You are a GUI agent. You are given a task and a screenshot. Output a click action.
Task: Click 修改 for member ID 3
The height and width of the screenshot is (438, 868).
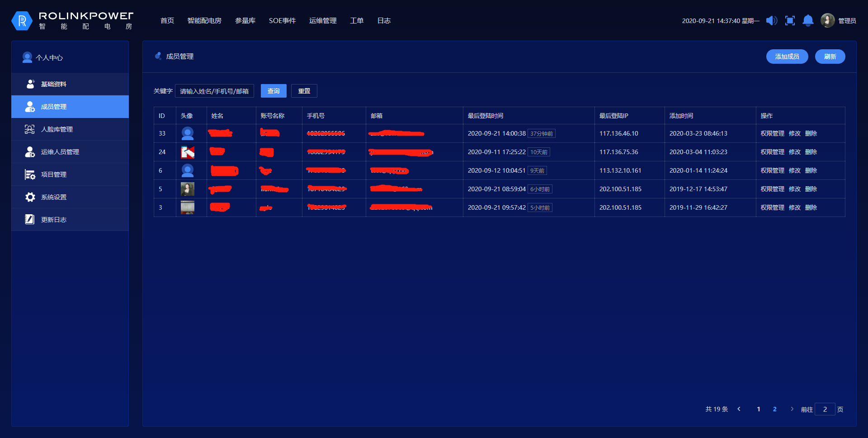(x=795, y=207)
